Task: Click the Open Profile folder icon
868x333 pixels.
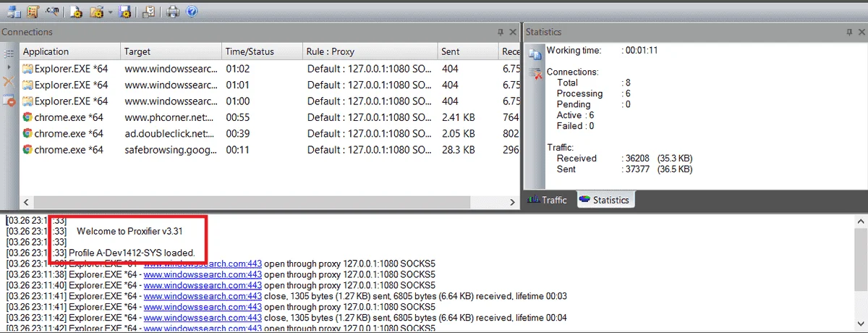Action: coord(96,12)
